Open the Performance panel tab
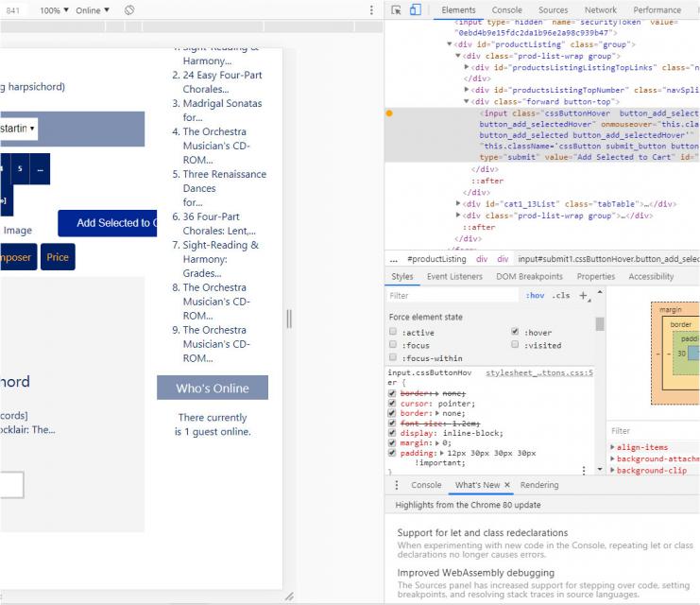The height and width of the screenshot is (605, 700). (657, 9)
